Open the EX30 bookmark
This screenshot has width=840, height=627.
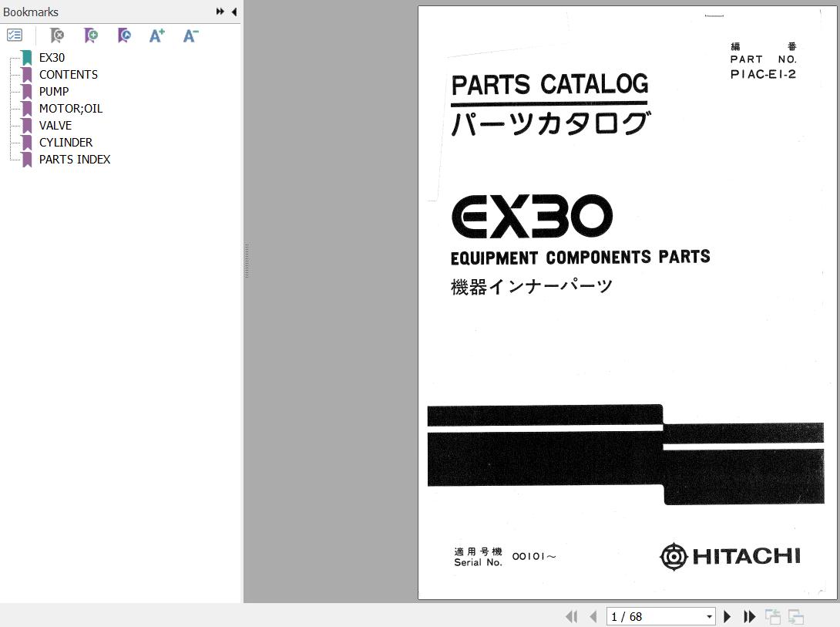pyautogui.click(x=52, y=57)
